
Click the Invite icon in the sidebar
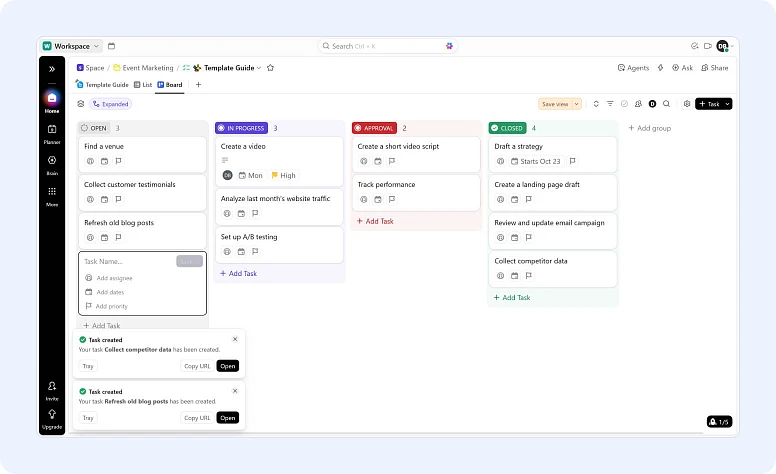pyautogui.click(x=52, y=388)
